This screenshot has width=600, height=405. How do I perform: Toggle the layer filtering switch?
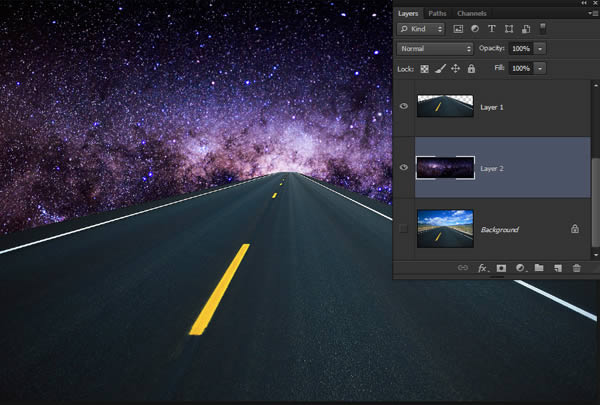click(543, 28)
